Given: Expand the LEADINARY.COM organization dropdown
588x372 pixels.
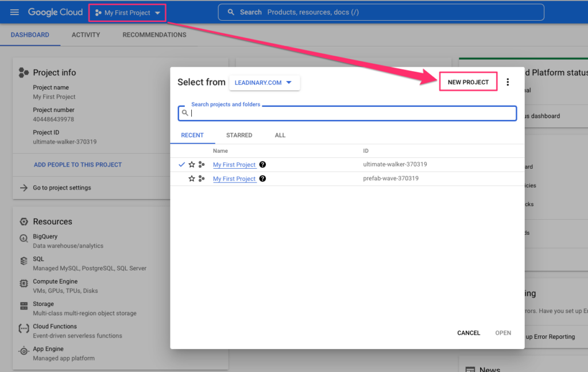Looking at the screenshot, I should coord(264,83).
